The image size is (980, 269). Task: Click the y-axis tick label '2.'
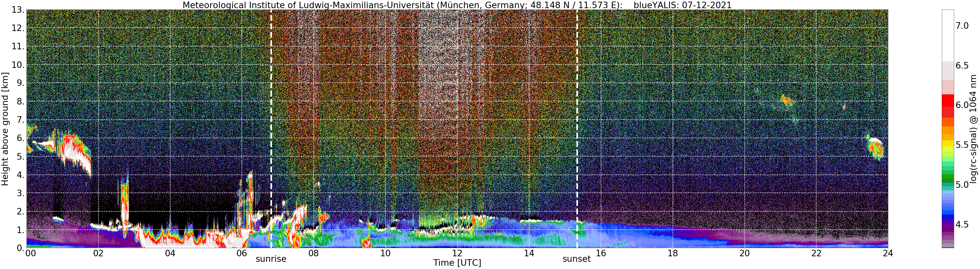[20, 212]
